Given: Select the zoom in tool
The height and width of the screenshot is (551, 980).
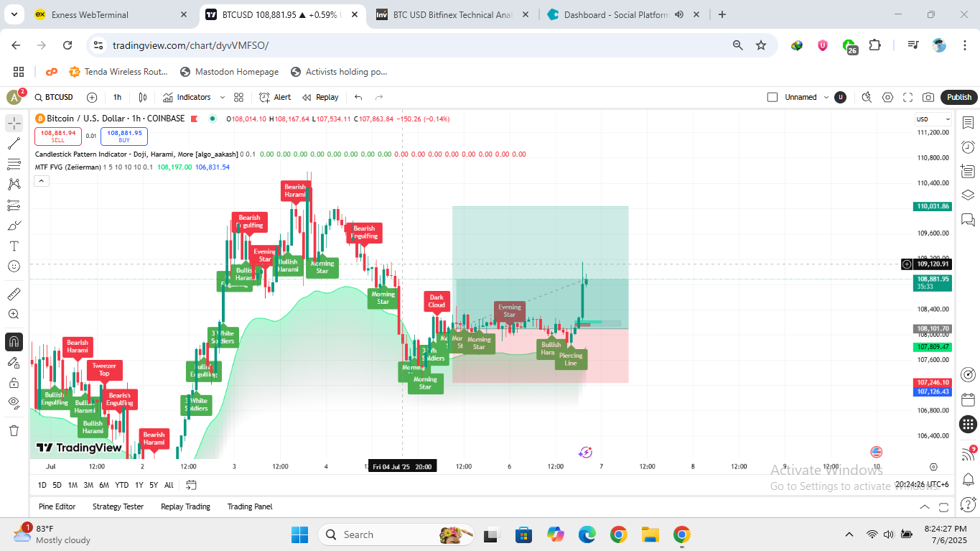Looking at the screenshot, I should (x=14, y=314).
